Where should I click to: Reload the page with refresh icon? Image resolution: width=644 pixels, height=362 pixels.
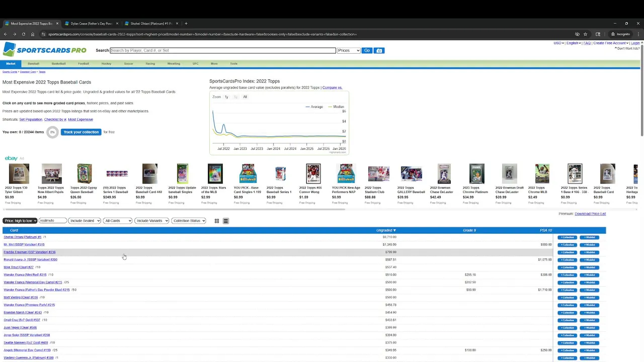point(23,34)
